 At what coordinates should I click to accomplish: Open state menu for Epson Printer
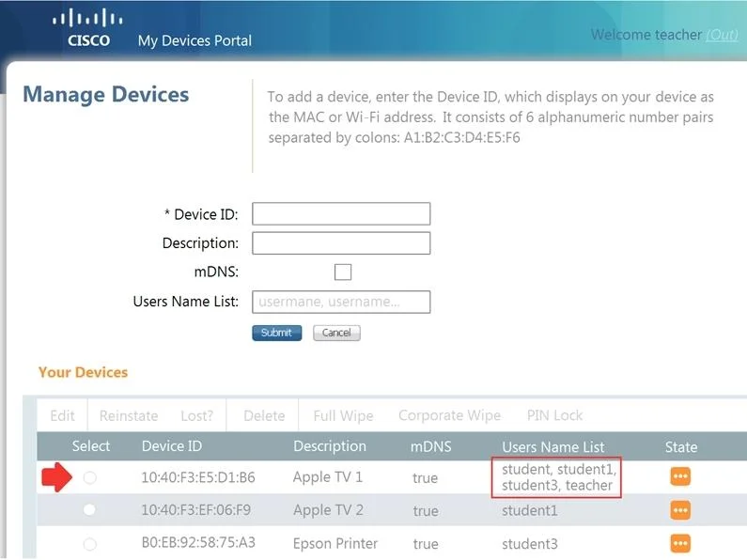click(680, 543)
